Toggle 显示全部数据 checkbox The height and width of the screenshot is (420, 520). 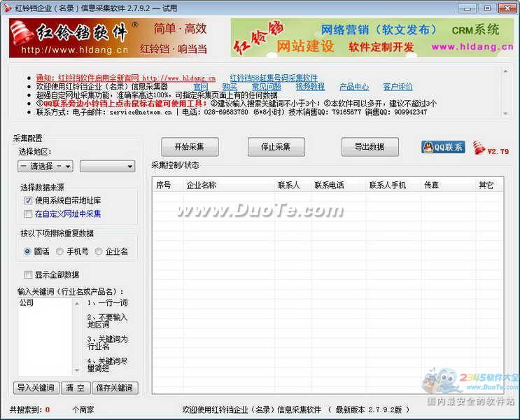pyautogui.click(x=28, y=274)
